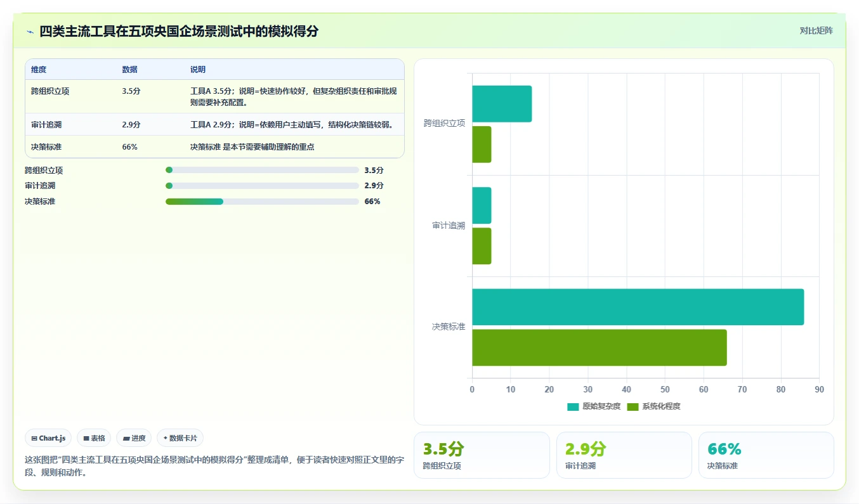Click the 跨组织立项 3.5分 progress bar
859x504 pixels.
[262, 170]
